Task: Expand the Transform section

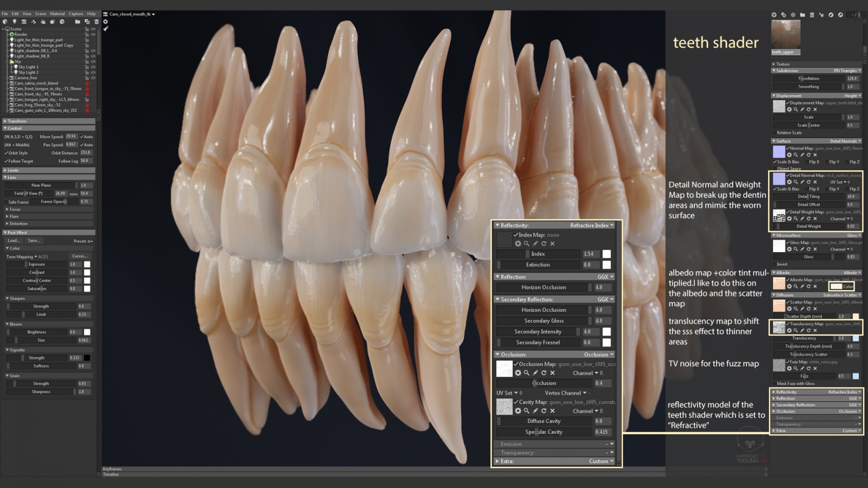Action: (x=49, y=121)
